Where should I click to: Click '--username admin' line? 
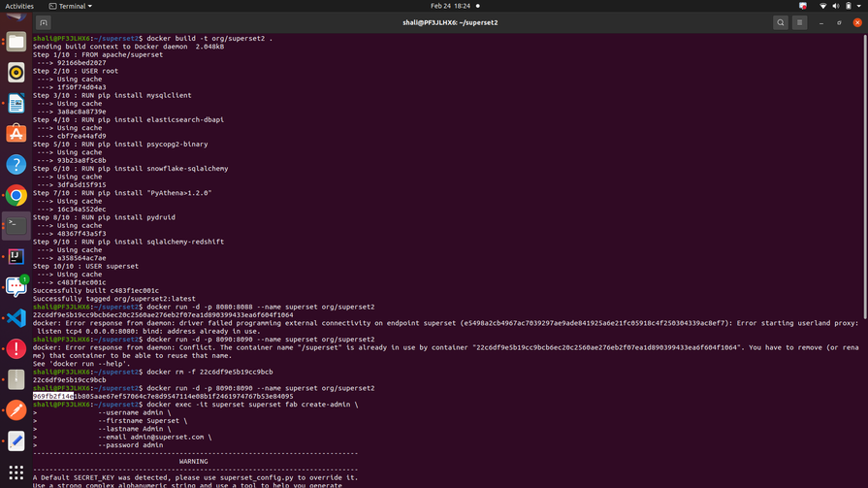click(135, 412)
